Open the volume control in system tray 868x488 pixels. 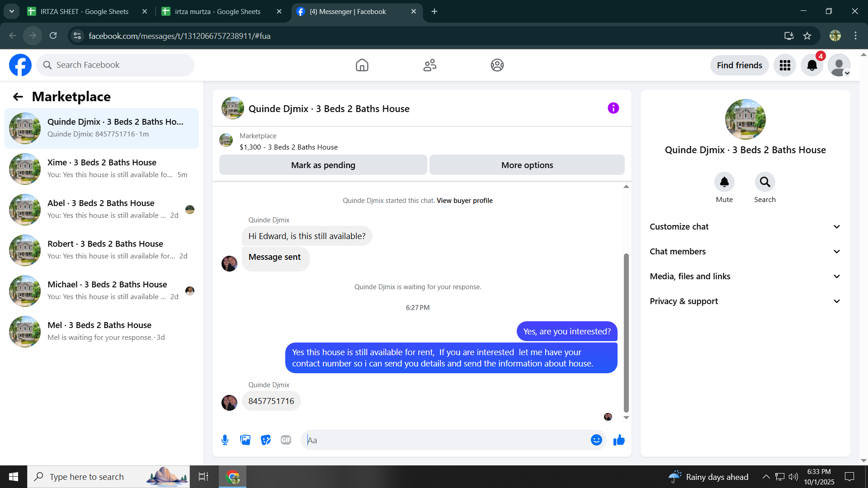click(793, 477)
